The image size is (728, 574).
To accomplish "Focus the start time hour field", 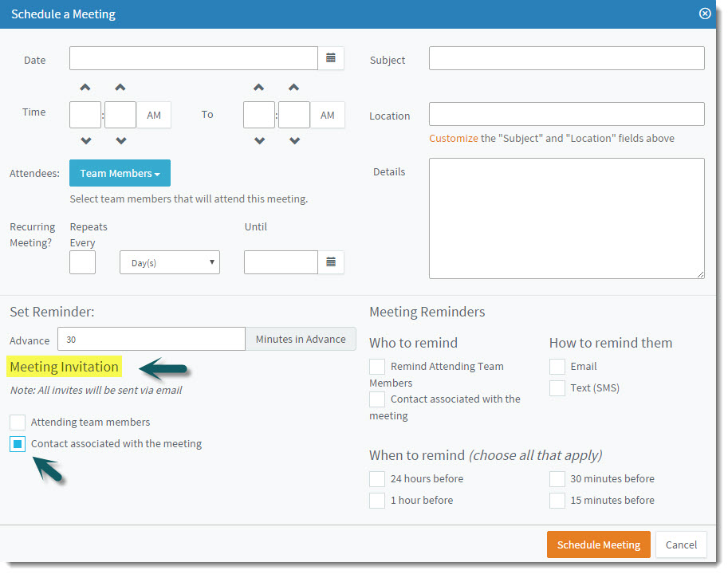I will (85, 115).
